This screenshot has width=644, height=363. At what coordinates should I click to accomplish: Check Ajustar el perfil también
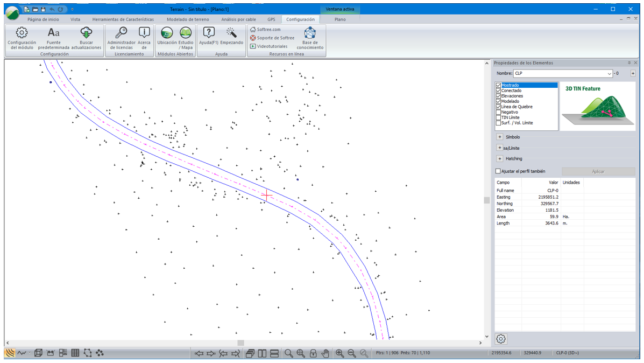click(x=498, y=171)
